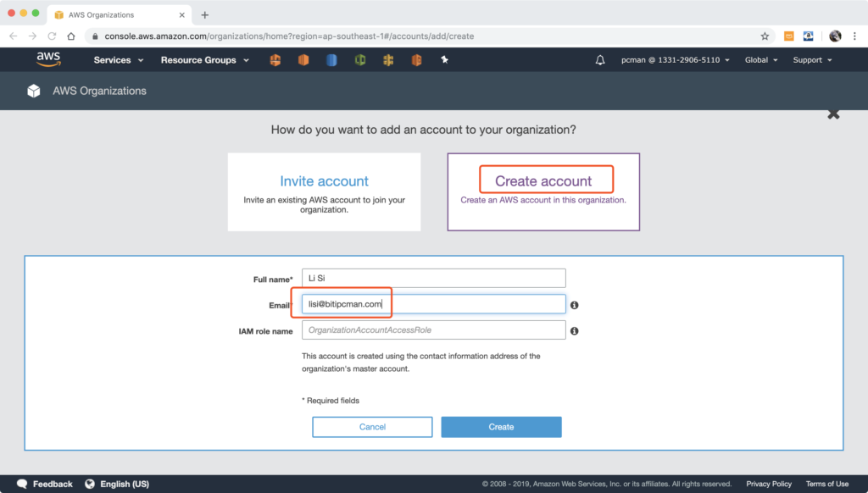Viewport: 868px width, 493px height.
Task: Go to the browser home page
Action: (71, 36)
